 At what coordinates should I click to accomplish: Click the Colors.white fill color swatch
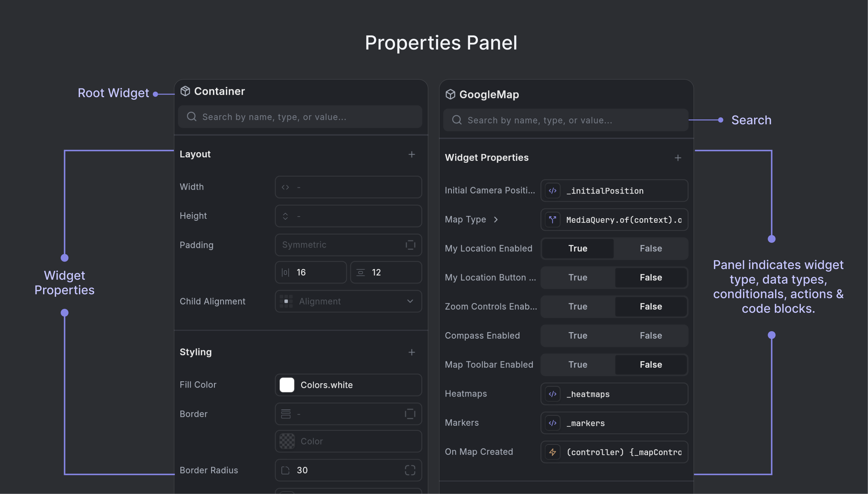287,385
